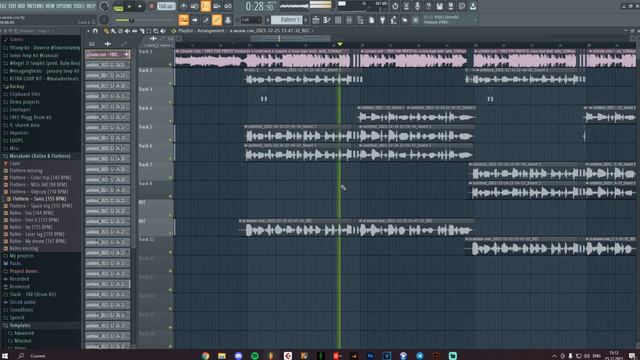Image resolution: width=640 pixels, height=360 pixels.
Task: Toggle the metronome
Action: pos(184,6)
